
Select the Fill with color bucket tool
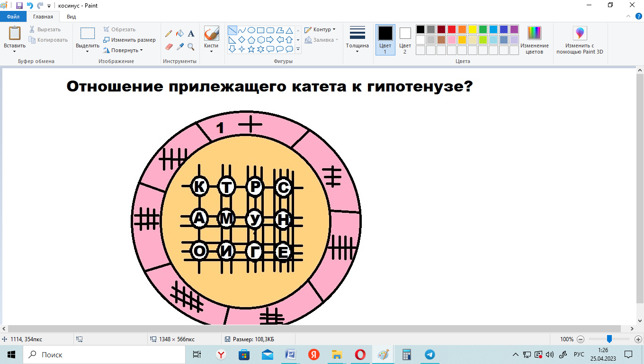[x=180, y=34]
